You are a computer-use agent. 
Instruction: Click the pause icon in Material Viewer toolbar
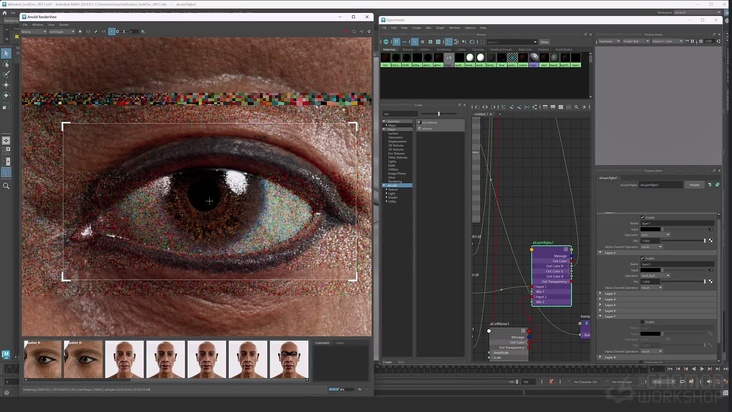pyautogui.click(x=692, y=41)
